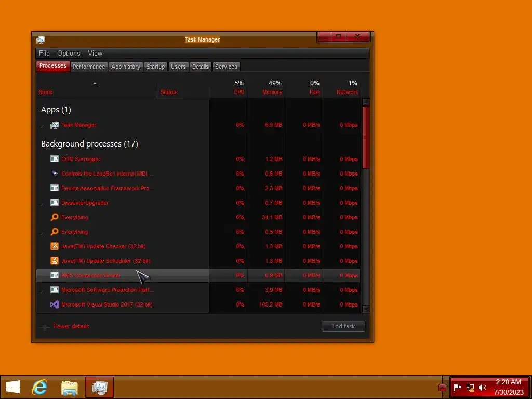Select the DissenterUpgrader process name
Screen dimensions: 532x399
coord(85,203)
